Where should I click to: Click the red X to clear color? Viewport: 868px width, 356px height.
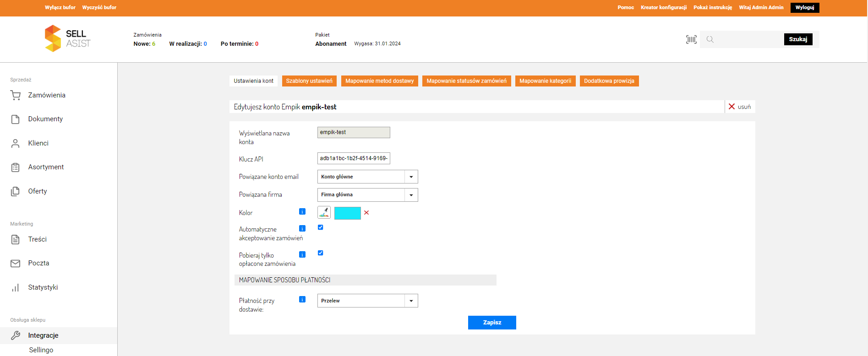tap(366, 213)
